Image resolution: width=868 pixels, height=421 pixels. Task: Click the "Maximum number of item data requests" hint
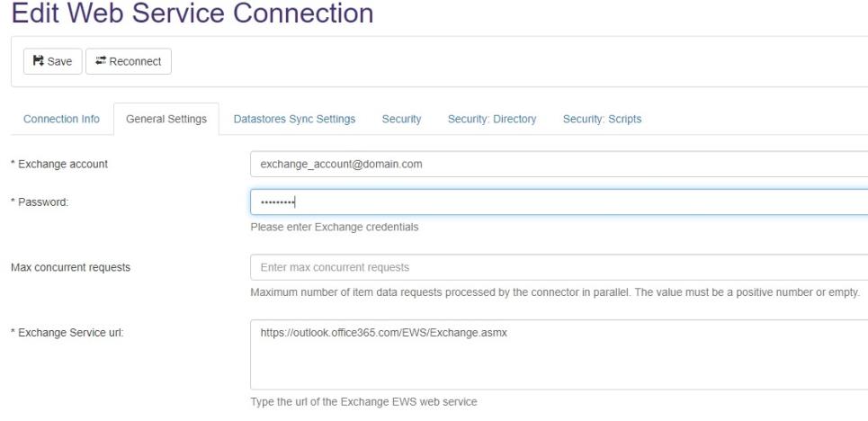click(555, 292)
